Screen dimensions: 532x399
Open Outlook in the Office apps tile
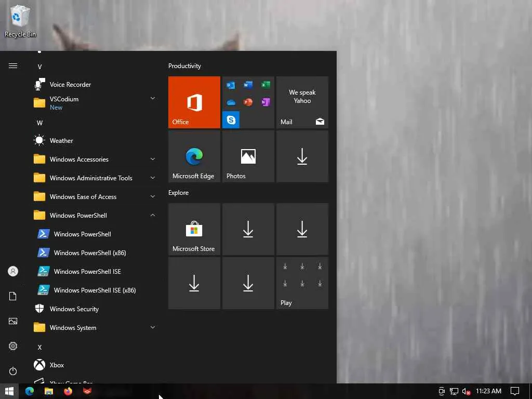[x=231, y=85]
